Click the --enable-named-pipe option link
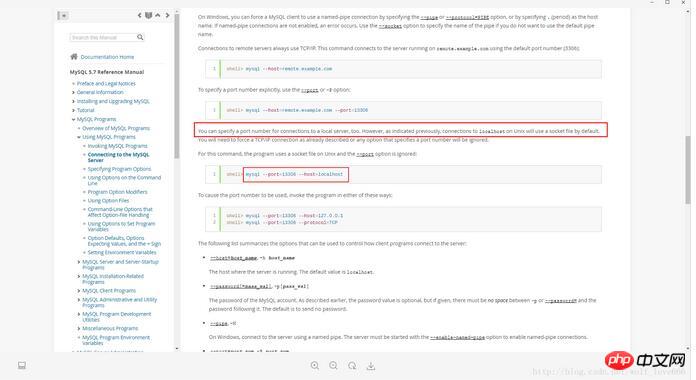Viewport: 696px width, 380px height. tap(457, 337)
